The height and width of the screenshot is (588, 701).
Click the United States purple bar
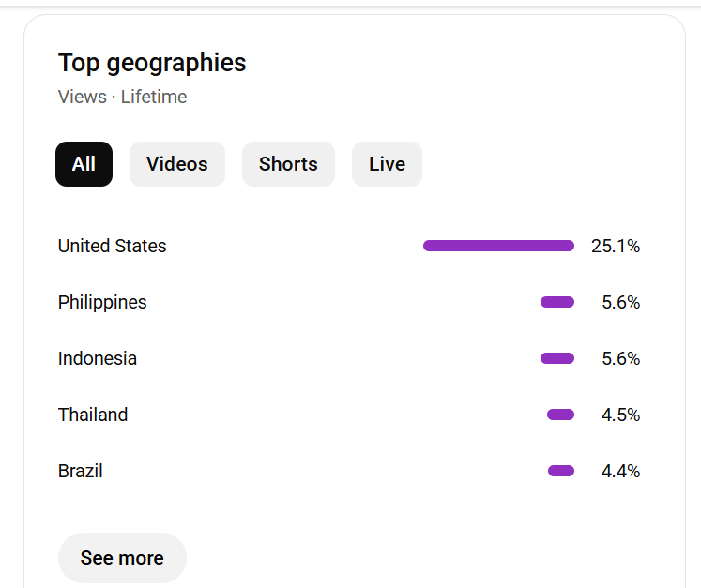pos(498,246)
